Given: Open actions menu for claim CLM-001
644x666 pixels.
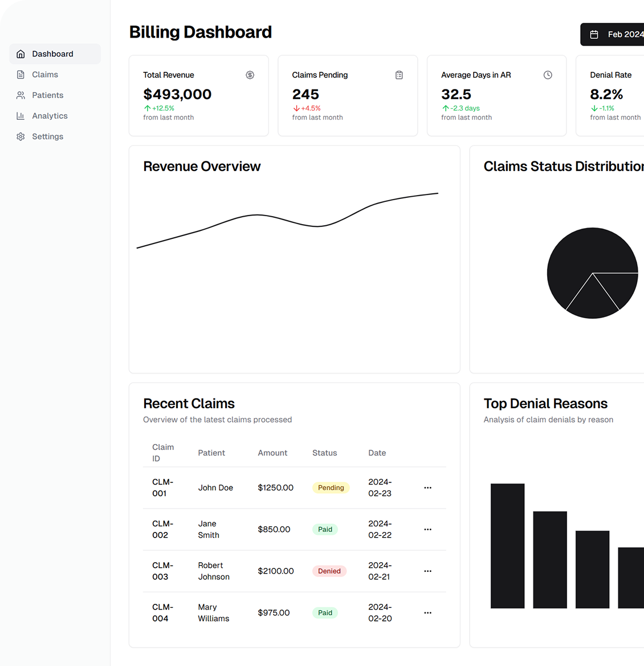Looking at the screenshot, I should (x=427, y=488).
